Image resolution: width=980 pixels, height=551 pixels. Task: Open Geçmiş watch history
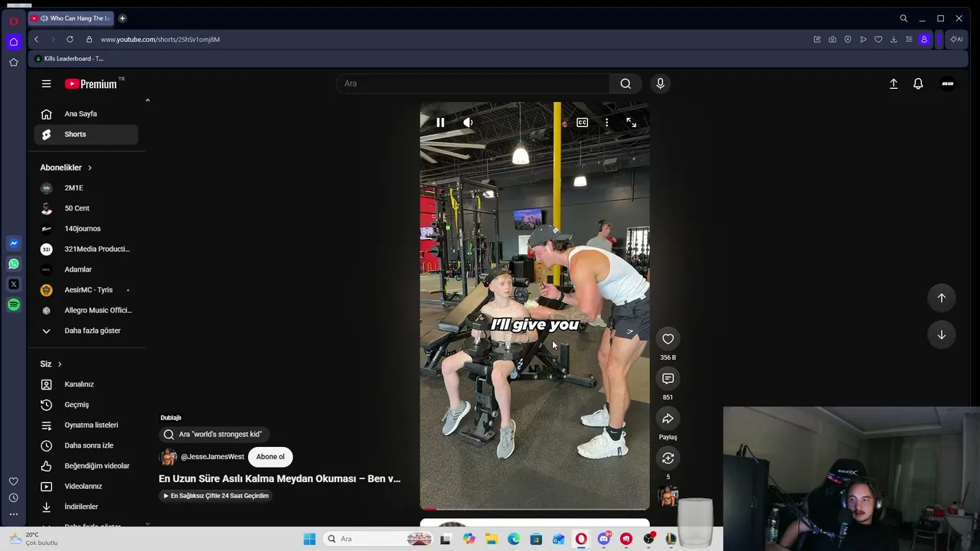pos(87,405)
